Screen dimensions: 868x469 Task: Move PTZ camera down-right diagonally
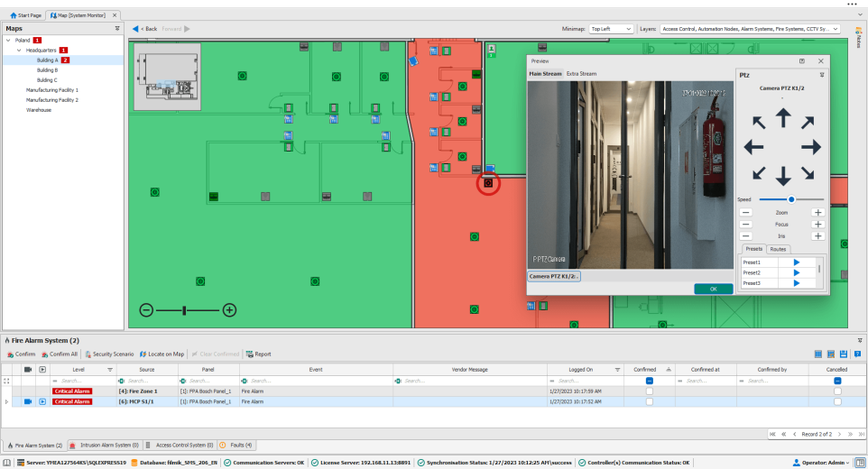point(808,173)
